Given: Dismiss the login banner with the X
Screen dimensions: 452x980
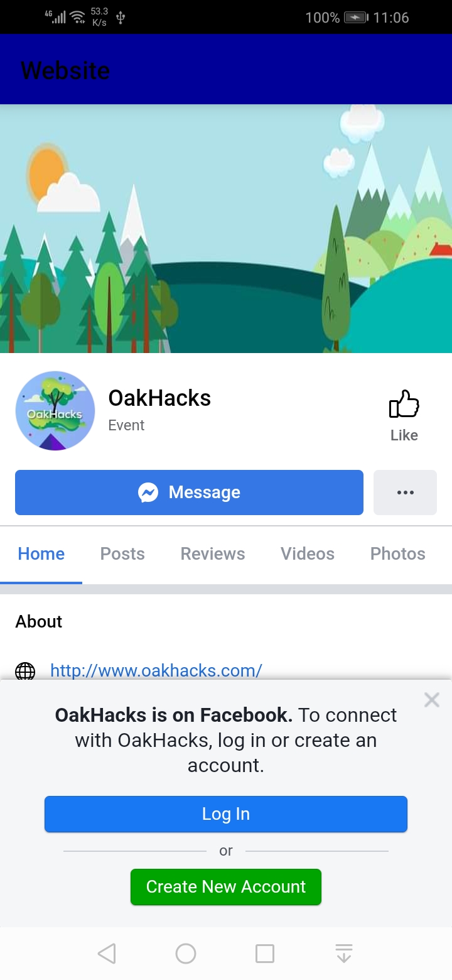Looking at the screenshot, I should [432, 700].
